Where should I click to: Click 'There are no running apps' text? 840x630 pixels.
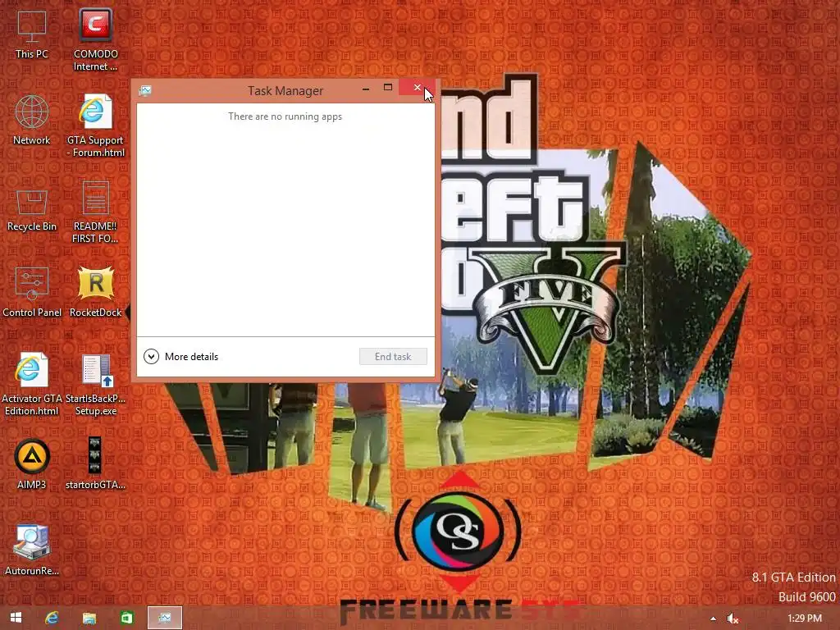pyautogui.click(x=285, y=116)
